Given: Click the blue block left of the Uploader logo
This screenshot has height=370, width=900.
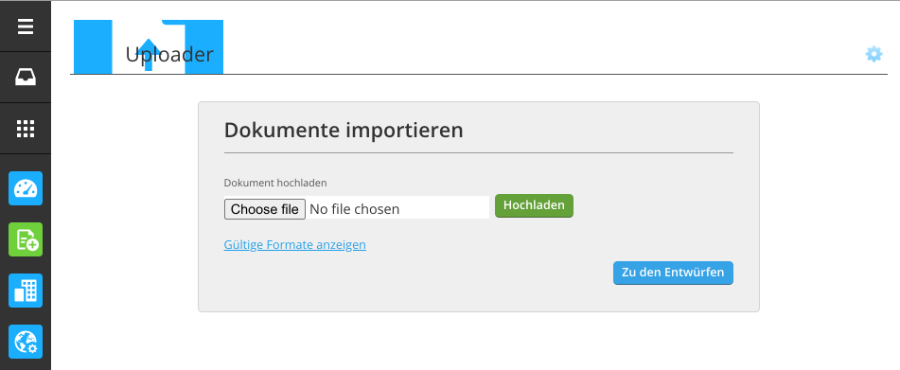Looking at the screenshot, I should pos(93,47).
